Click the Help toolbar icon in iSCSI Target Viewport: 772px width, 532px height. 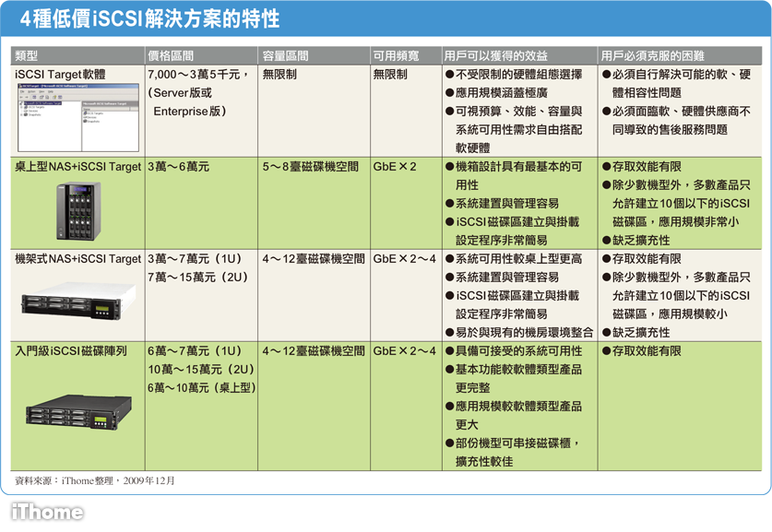tap(54, 97)
